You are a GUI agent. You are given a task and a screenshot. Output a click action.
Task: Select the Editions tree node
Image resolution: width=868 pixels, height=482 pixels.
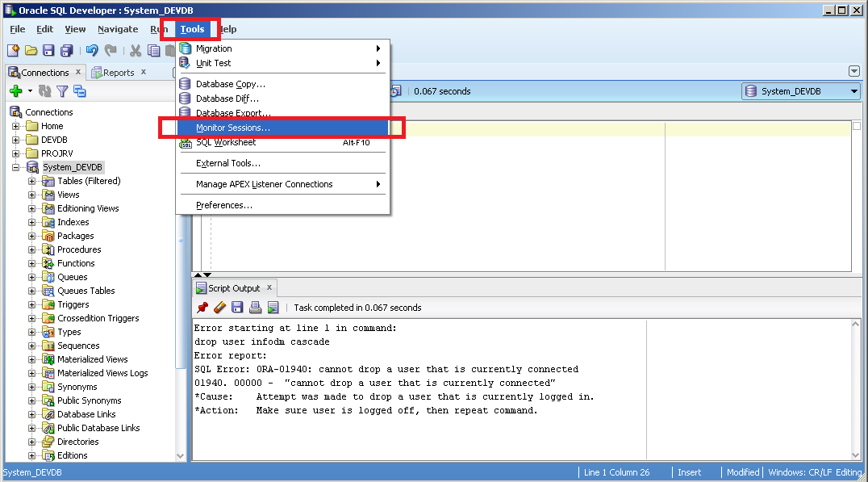click(73, 455)
